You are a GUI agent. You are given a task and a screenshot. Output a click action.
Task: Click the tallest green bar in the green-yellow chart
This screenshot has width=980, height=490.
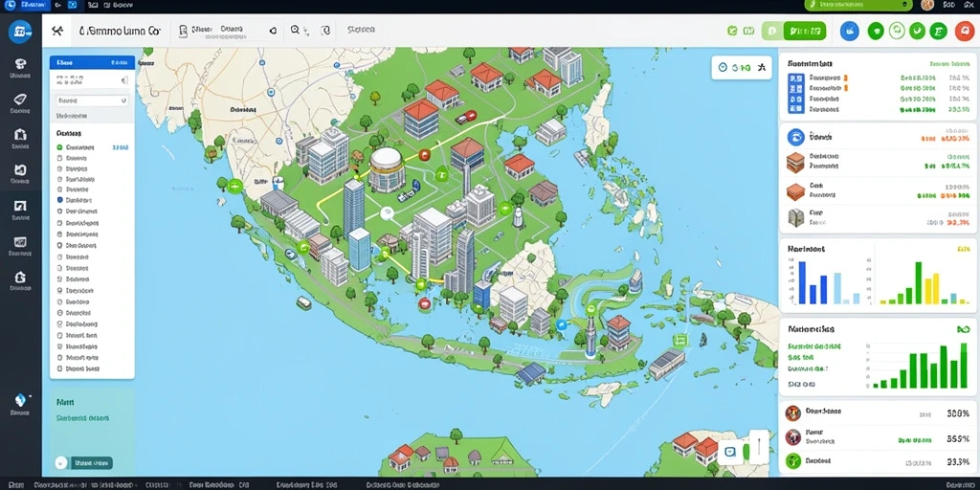tap(918, 282)
